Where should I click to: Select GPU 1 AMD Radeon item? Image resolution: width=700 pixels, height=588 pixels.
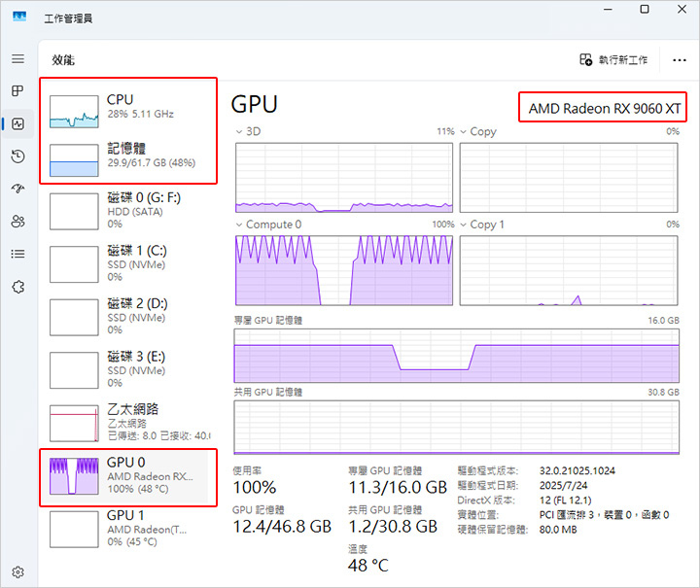(x=128, y=529)
